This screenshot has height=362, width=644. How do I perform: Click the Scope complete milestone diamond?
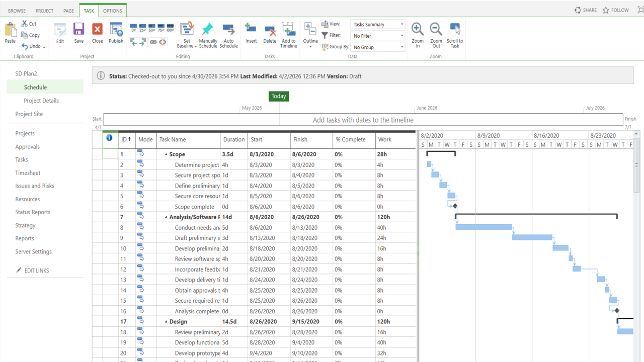(455, 206)
